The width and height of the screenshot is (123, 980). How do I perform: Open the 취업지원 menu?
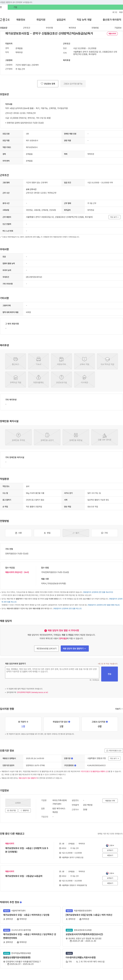pos(41,20)
